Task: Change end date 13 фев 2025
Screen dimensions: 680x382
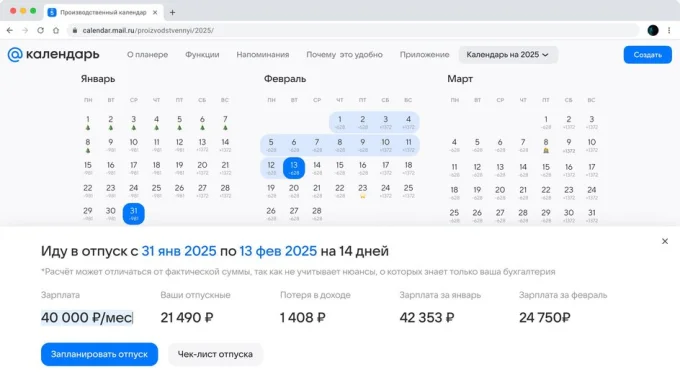Action: pos(278,251)
